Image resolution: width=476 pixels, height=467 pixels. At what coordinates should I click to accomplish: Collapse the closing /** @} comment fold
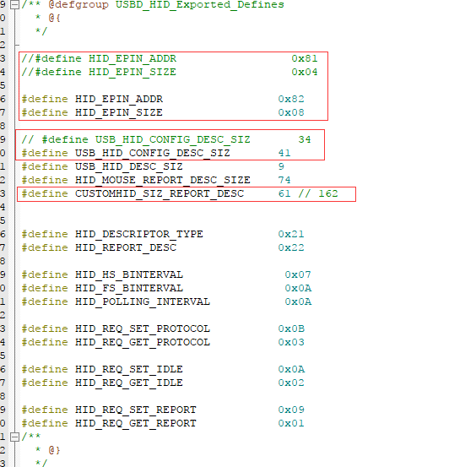click(14, 437)
